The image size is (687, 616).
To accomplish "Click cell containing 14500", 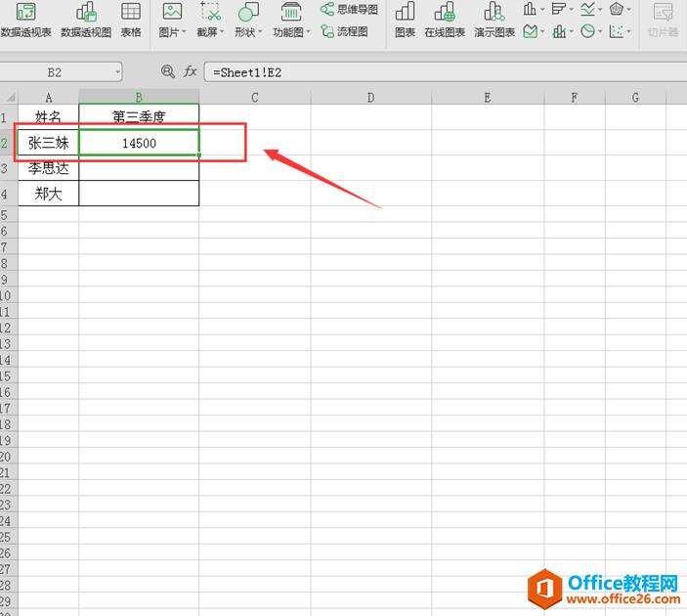I will [139, 143].
